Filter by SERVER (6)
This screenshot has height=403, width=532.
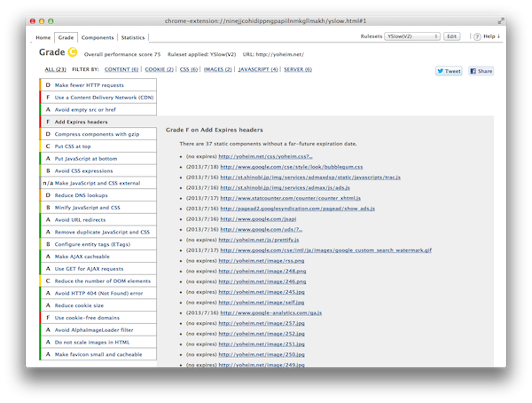click(298, 69)
